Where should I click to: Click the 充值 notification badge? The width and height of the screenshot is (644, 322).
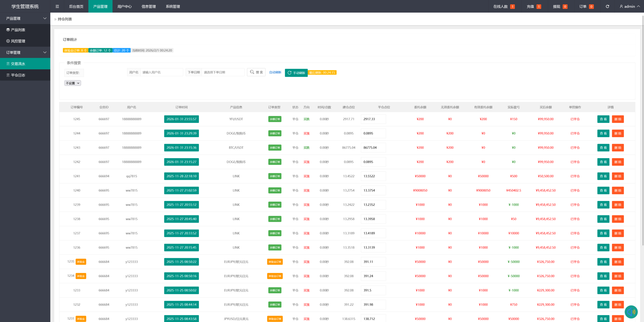(539, 7)
